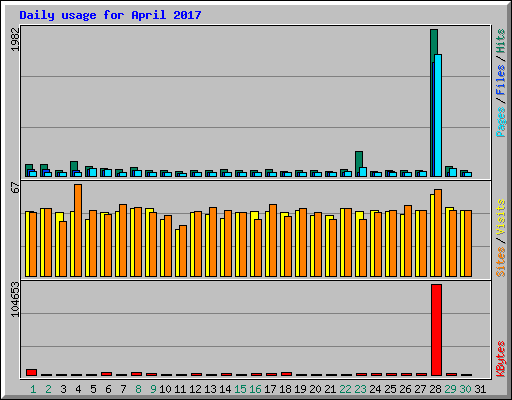Viewport: 512px width, 400px height.
Task: Click day label 21 on the x-axis
Action: tap(330, 389)
